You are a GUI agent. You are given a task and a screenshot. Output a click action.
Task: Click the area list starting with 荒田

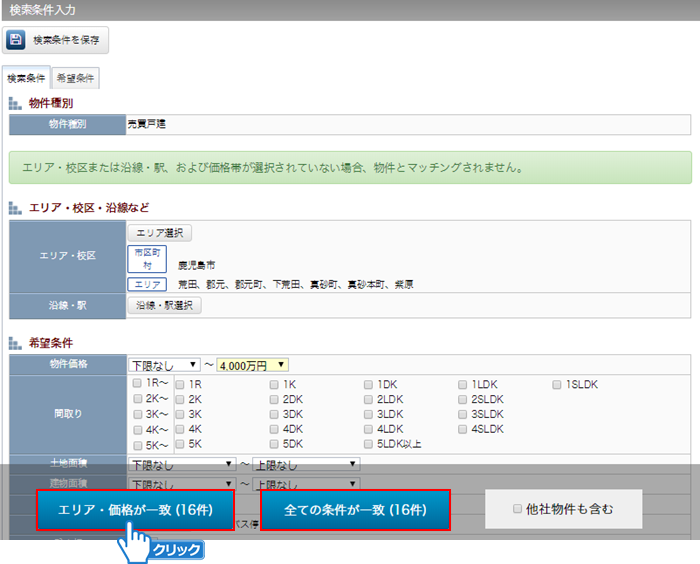(296, 284)
